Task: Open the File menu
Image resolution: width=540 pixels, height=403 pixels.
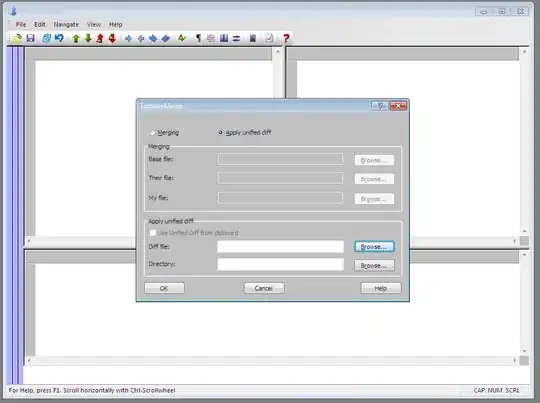Action: 21,24
